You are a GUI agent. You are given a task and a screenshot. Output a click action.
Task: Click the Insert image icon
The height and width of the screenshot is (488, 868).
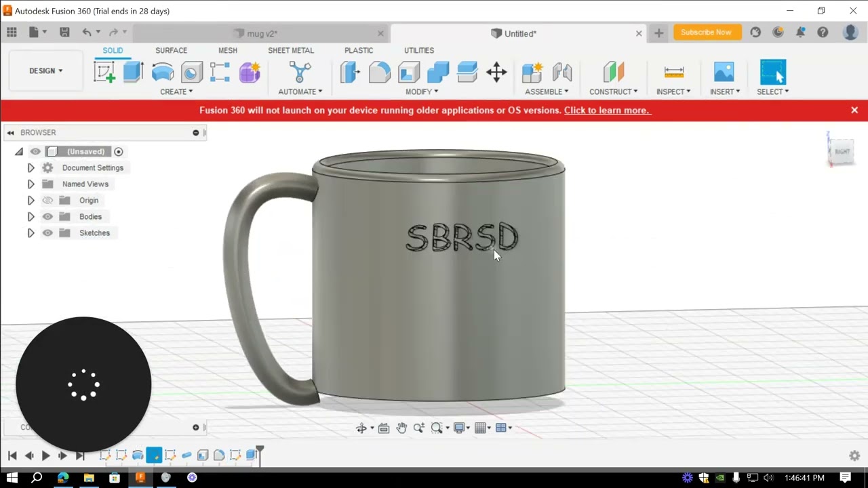724,72
